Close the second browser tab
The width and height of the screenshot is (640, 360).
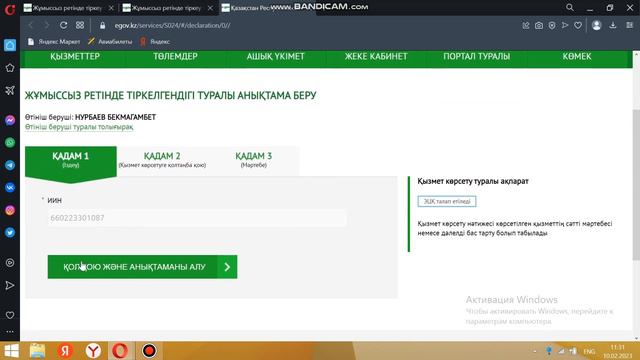coord(210,8)
